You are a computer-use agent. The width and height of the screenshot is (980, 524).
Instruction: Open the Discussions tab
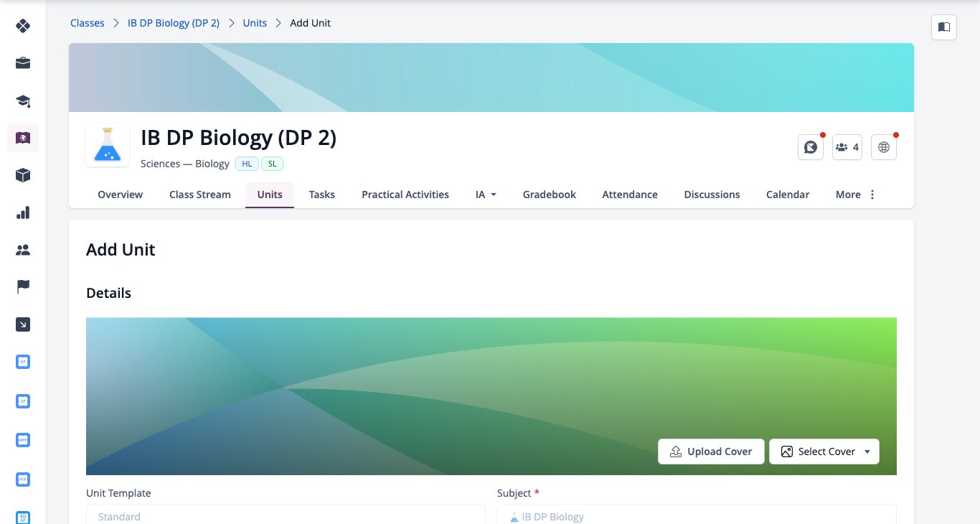[712, 195]
